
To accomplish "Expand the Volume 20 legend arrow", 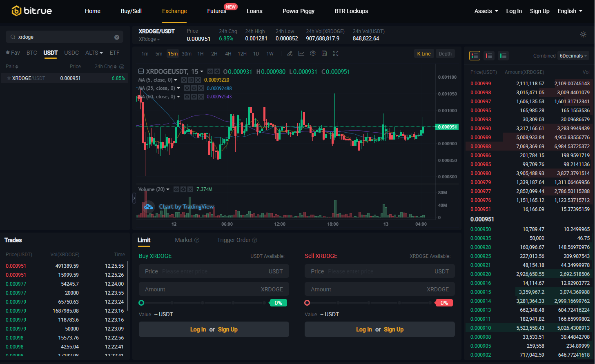I will coord(168,189).
